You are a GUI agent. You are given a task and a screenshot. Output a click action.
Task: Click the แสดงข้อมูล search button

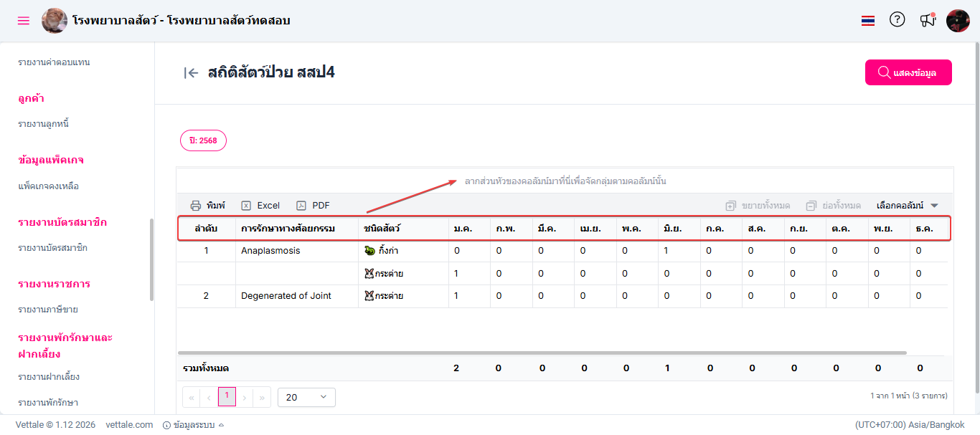coord(908,72)
